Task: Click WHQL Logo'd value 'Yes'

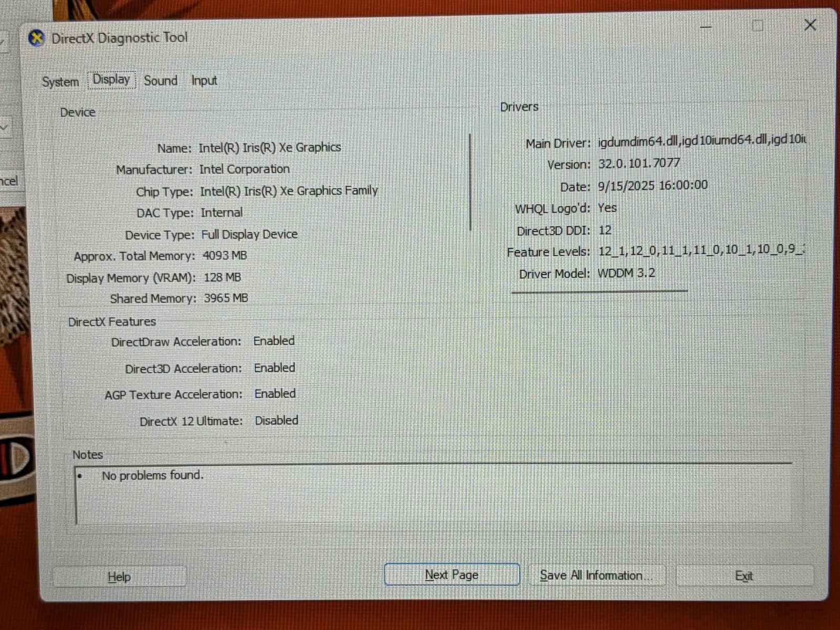Action: pyautogui.click(x=607, y=208)
